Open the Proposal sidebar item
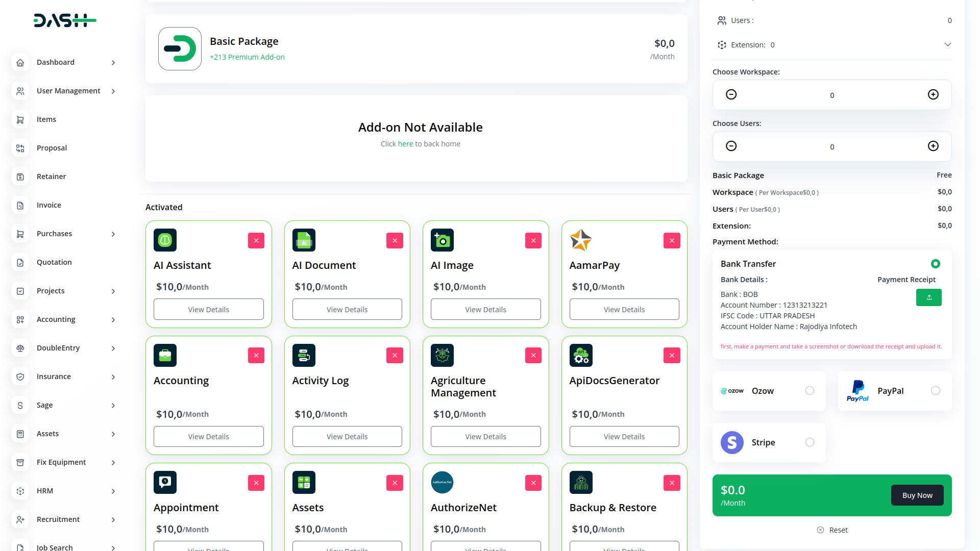Viewport: 980px width, 551px height. [x=52, y=148]
